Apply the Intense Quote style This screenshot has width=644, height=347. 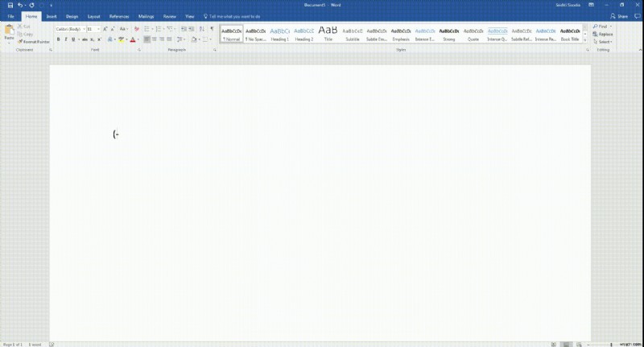pyautogui.click(x=497, y=34)
